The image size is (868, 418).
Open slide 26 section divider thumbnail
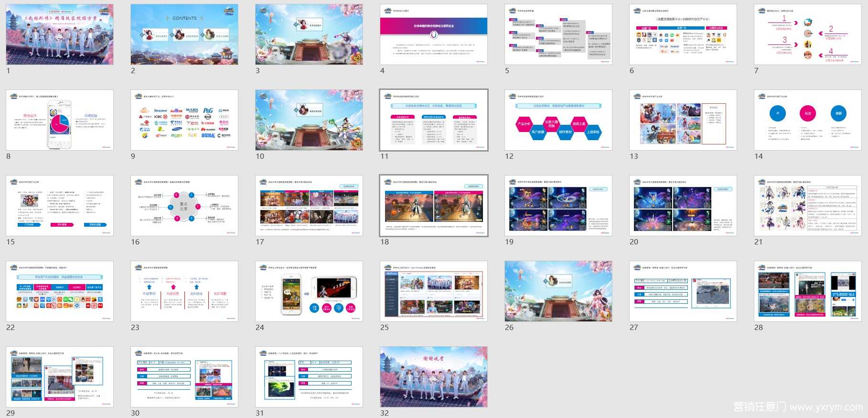558,291
